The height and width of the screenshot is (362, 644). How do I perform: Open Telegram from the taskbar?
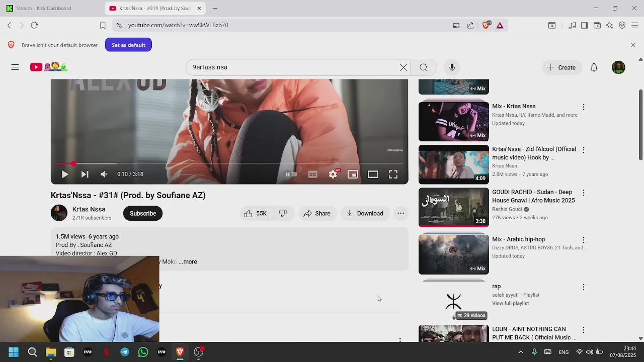tap(125, 352)
